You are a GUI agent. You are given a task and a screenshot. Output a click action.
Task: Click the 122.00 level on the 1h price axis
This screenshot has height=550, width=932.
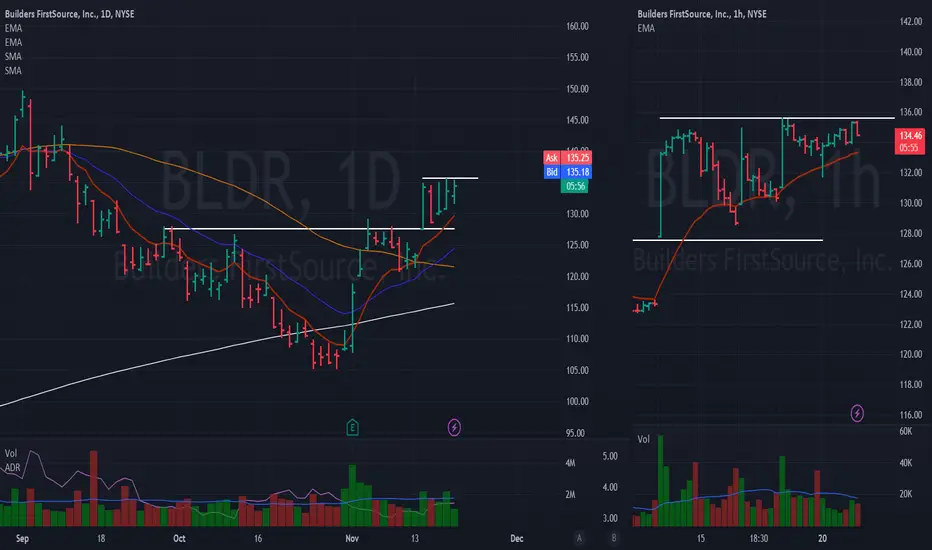tap(911, 324)
